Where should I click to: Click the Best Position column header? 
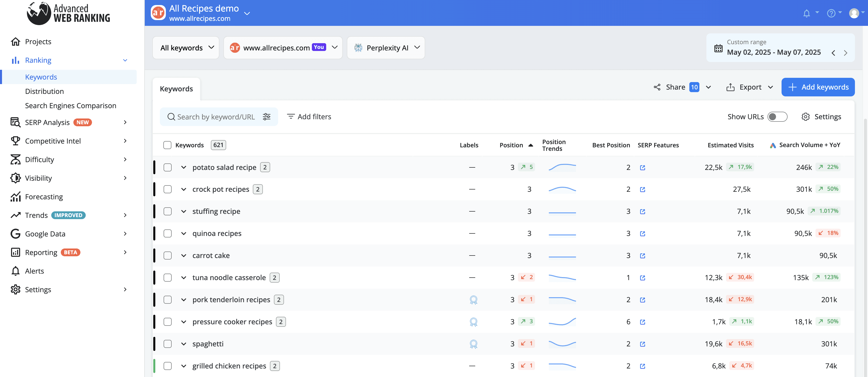tap(611, 145)
